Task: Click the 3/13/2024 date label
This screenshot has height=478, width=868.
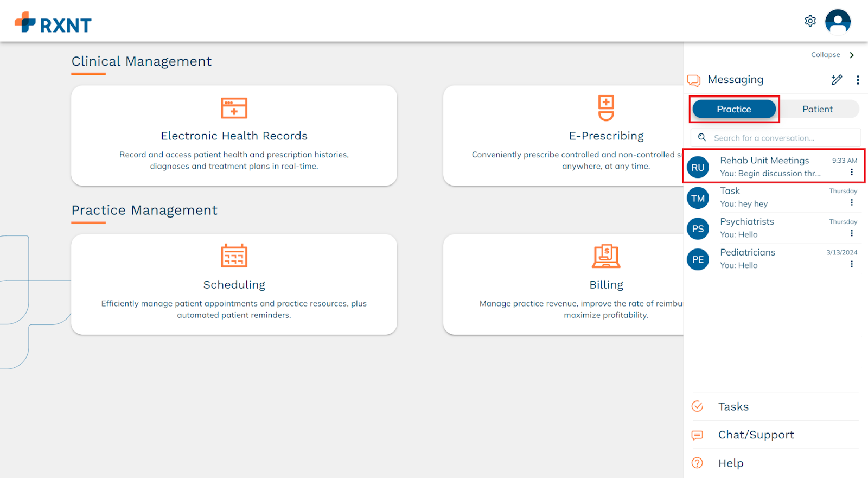Action: pyautogui.click(x=842, y=252)
